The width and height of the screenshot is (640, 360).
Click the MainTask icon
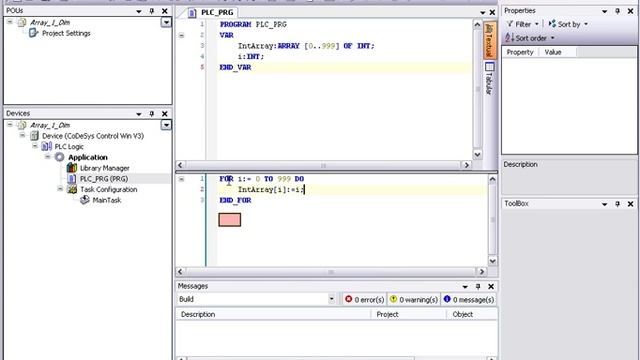click(84, 200)
